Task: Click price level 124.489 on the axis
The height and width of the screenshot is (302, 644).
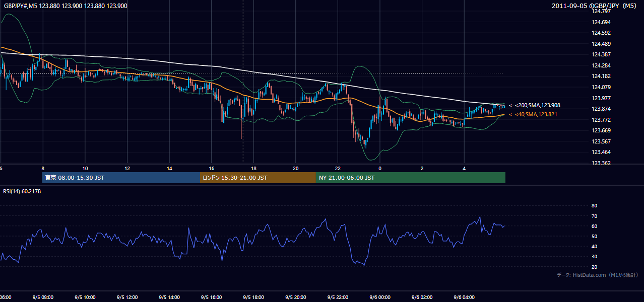Action: tap(601, 44)
